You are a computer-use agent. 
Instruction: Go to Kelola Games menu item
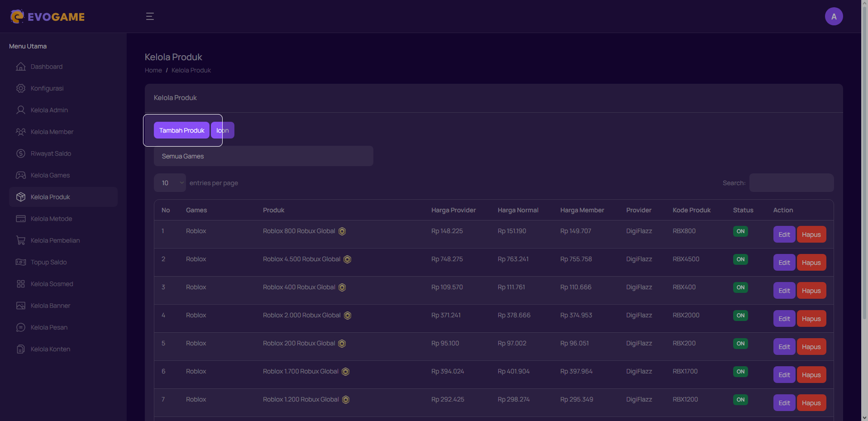pyautogui.click(x=63, y=175)
